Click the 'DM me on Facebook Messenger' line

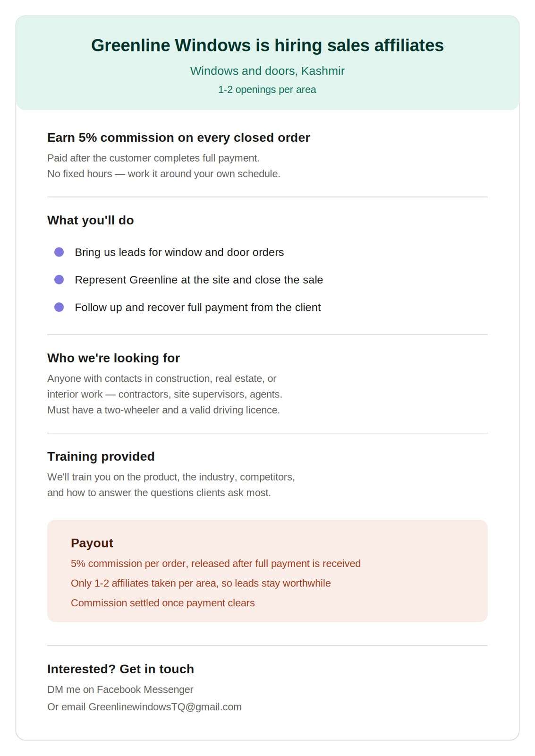coord(120,689)
